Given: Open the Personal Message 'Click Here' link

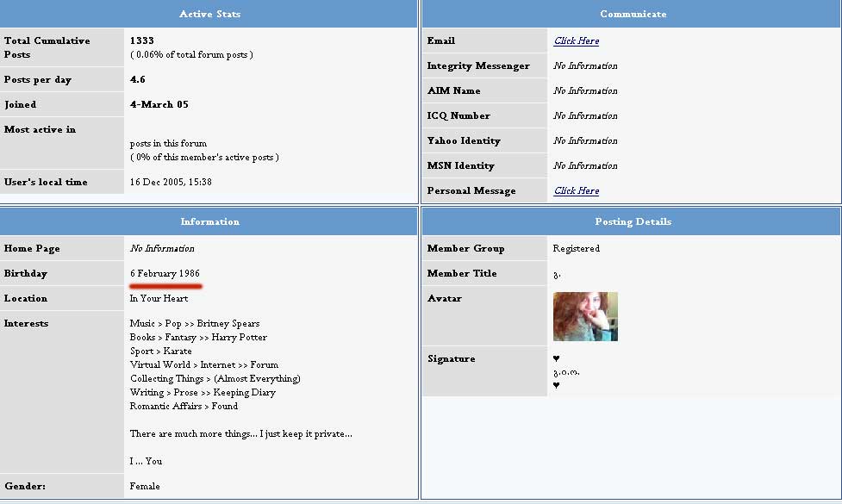Looking at the screenshot, I should [x=577, y=190].
